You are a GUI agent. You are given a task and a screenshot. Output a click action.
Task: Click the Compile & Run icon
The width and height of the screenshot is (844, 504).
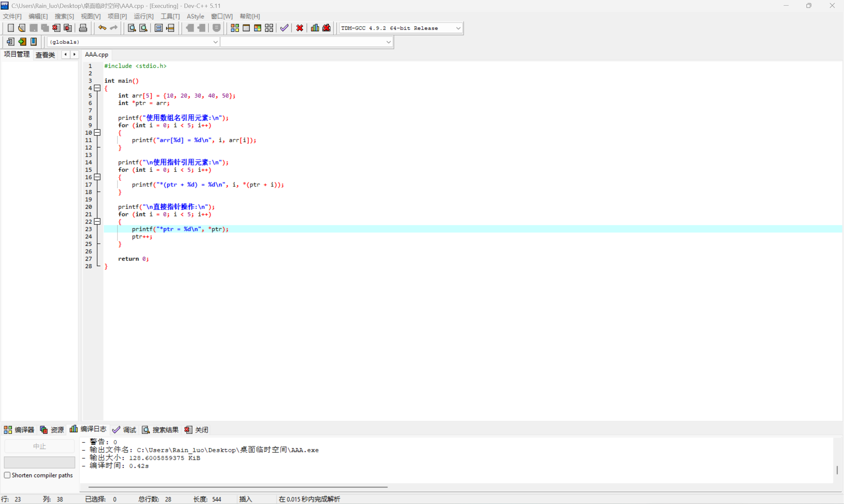click(257, 28)
